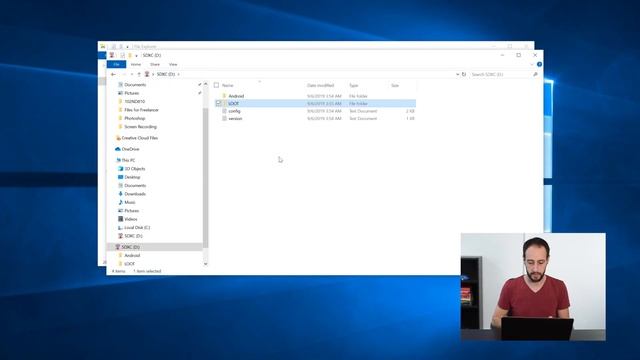This screenshot has width=640, height=360.
Task: Go back using the back arrow
Action: click(113, 74)
